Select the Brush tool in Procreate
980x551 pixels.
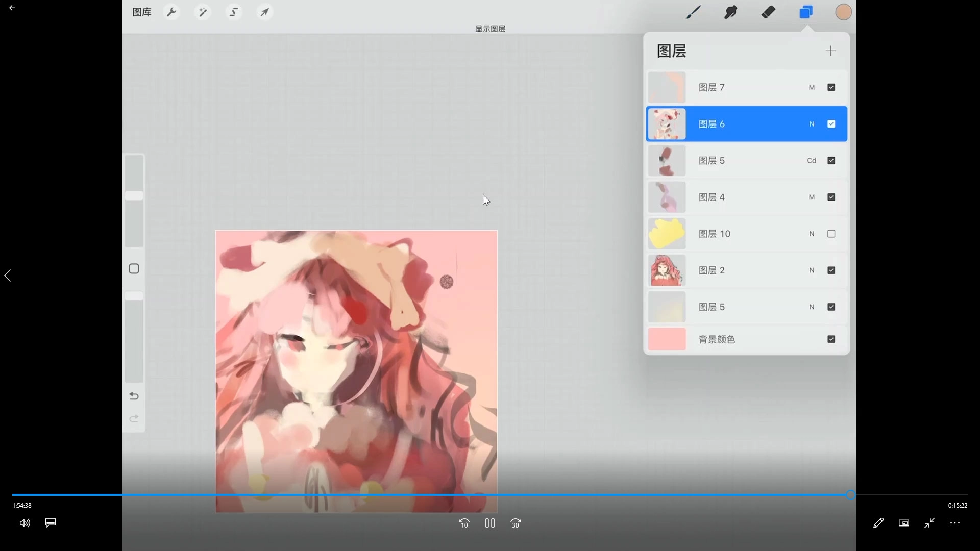click(x=693, y=12)
